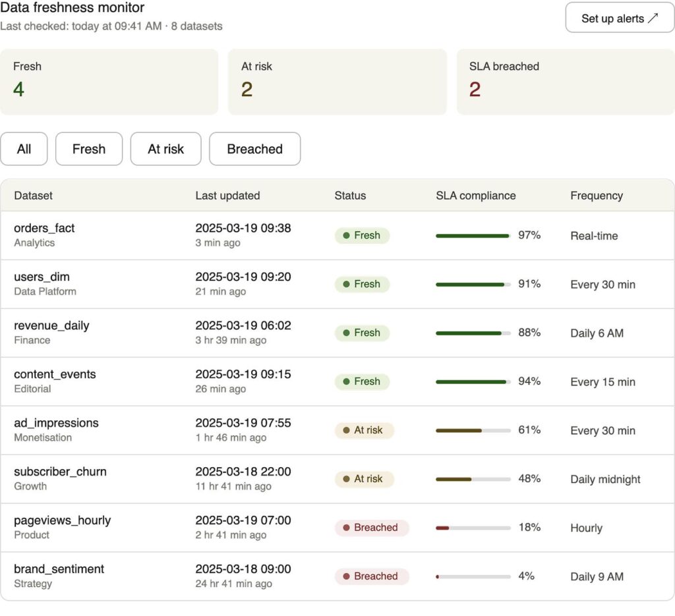The height and width of the screenshot is (616, 675).
Task: Click the Last checked status line
Action: point(111,26)
